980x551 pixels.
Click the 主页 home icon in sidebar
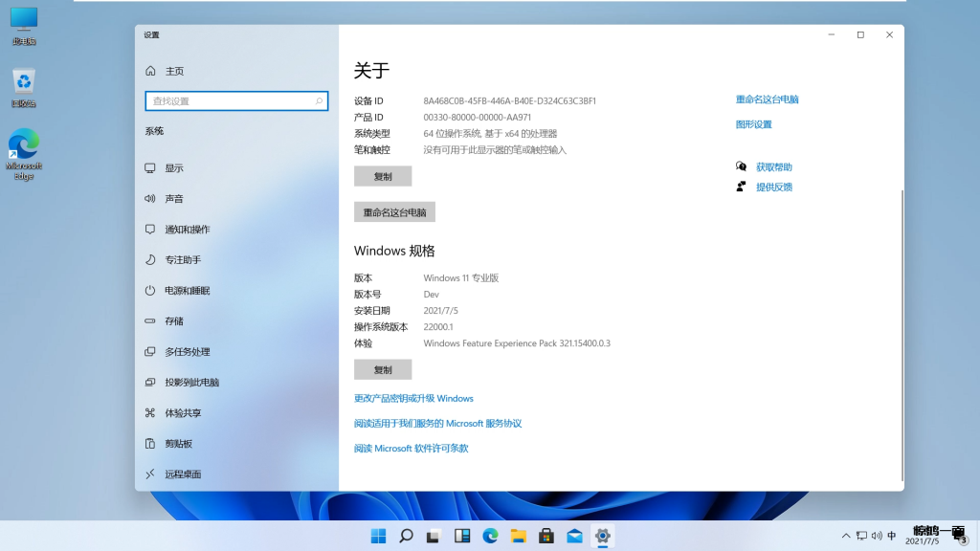pos(150,71)
